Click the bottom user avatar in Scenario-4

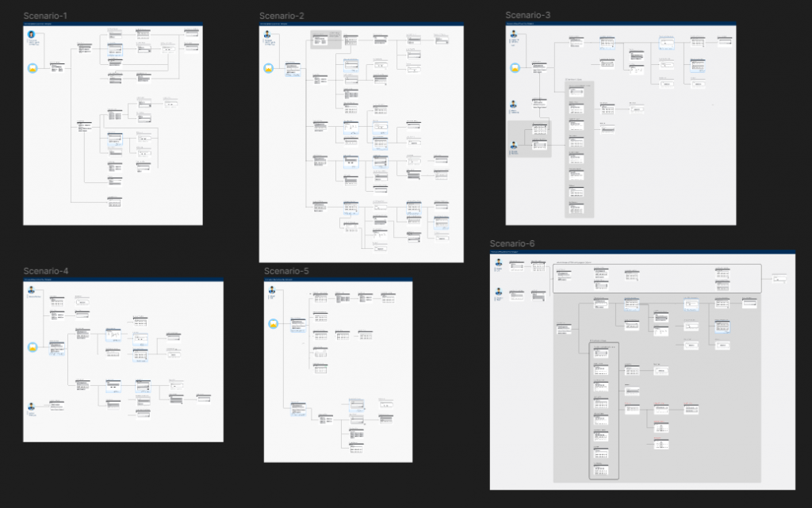32,407
